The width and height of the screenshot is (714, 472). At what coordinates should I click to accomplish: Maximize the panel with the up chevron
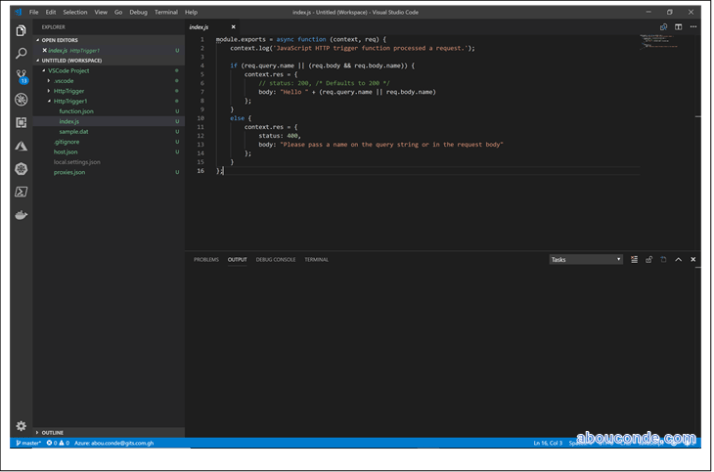(x=678, y=259)
